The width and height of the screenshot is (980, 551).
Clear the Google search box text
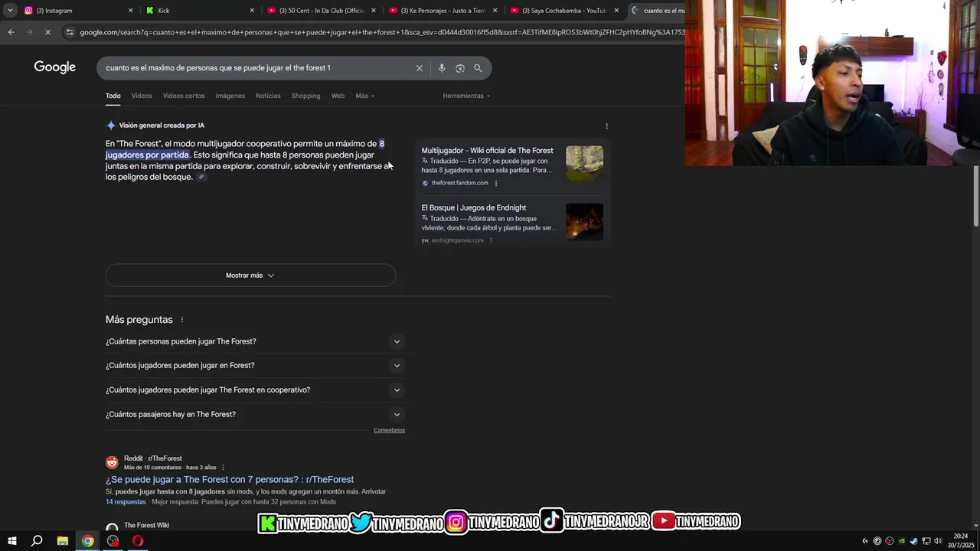(x=419, y=68)
